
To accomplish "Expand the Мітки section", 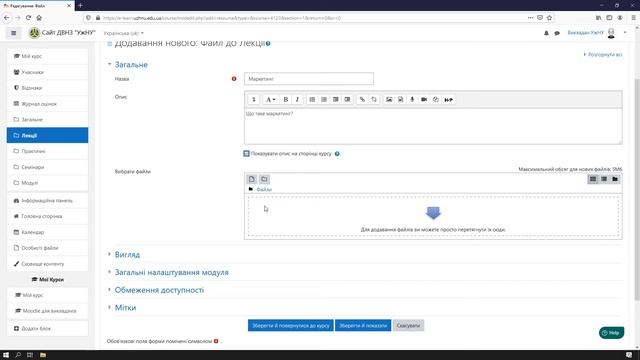I will (x=125, y=307).
